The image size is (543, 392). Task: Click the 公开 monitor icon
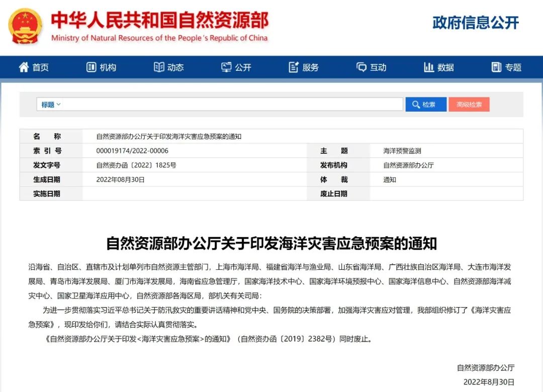pyautogui.click(x=226, y=67)
